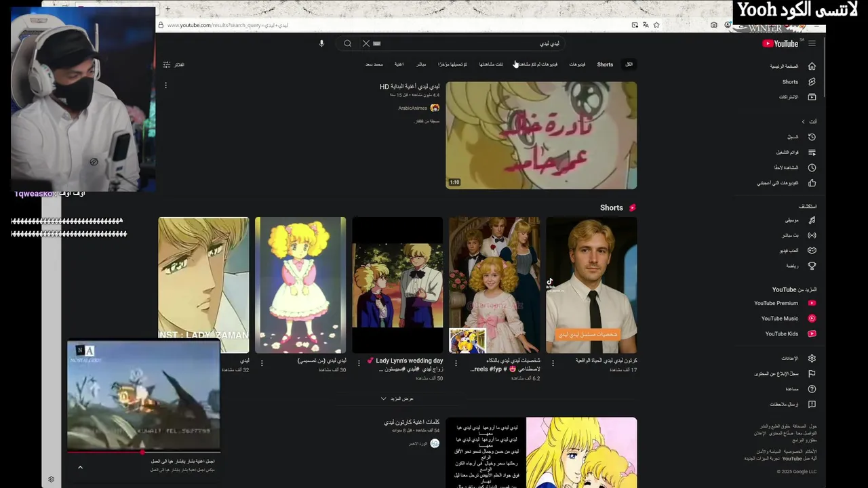The width and height of the screenshot is (868, 488).
Task: Open the browser new tab plus button
Action: pyautogui.click(x=167, y=9)
